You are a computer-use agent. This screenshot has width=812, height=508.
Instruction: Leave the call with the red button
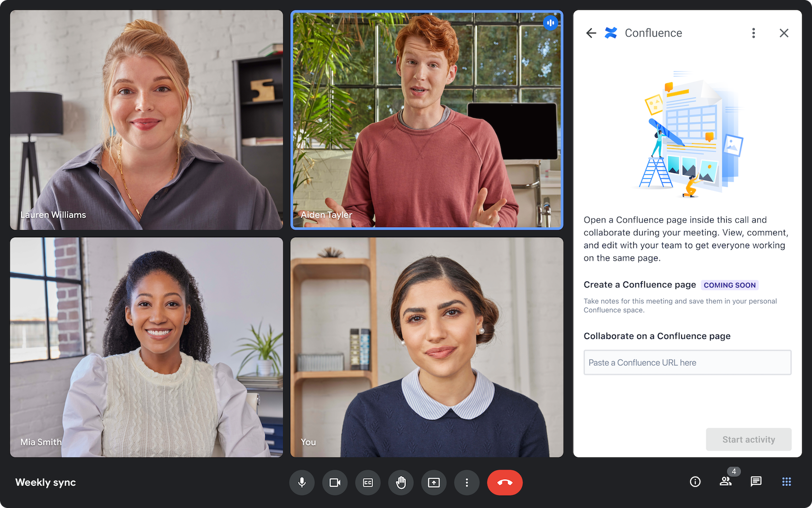(x=505, y=482)
